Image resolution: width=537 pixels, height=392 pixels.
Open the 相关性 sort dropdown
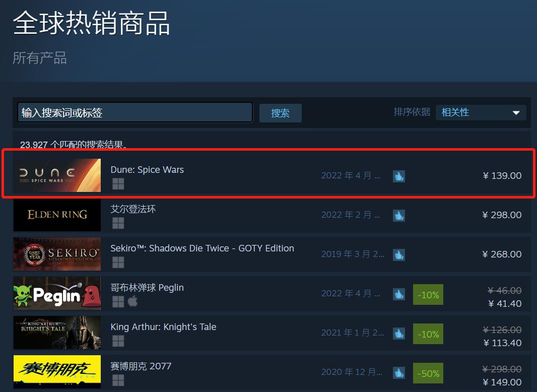(481, 112)
